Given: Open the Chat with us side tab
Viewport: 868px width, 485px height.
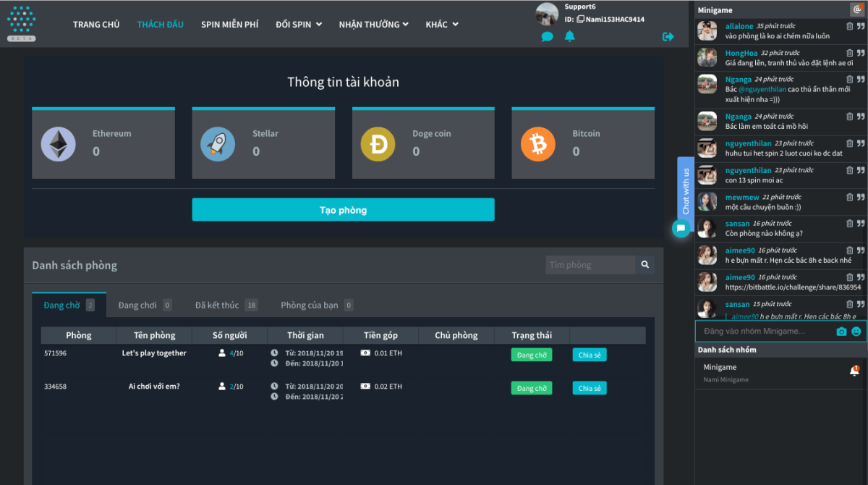Looking at the screenshot, I should pyautogui.click(x=686, y=191).
